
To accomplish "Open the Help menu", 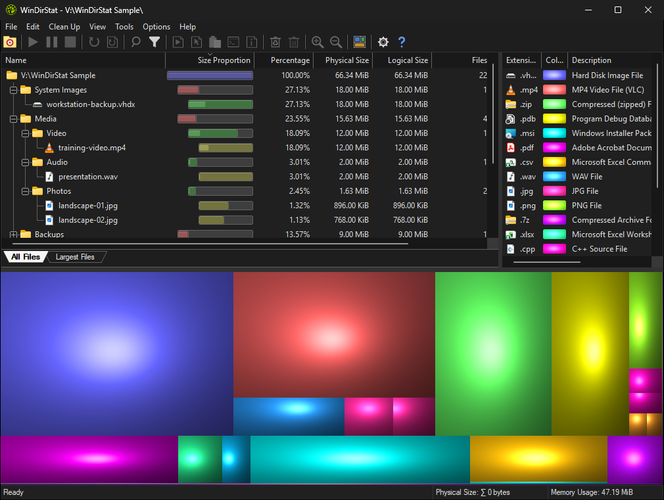I will click(188, 27).
